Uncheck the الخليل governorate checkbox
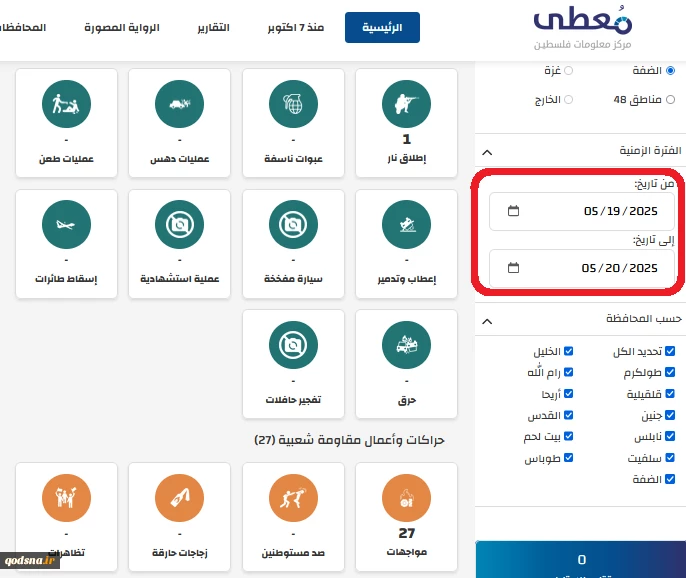 [569, 352]
